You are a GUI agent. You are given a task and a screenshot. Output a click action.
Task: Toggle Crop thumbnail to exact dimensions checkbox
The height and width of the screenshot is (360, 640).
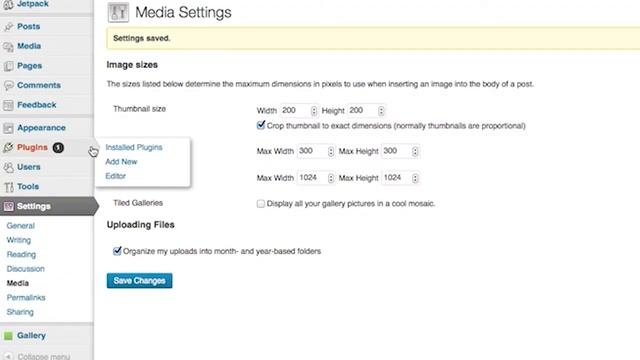click(x=261, y=125)
